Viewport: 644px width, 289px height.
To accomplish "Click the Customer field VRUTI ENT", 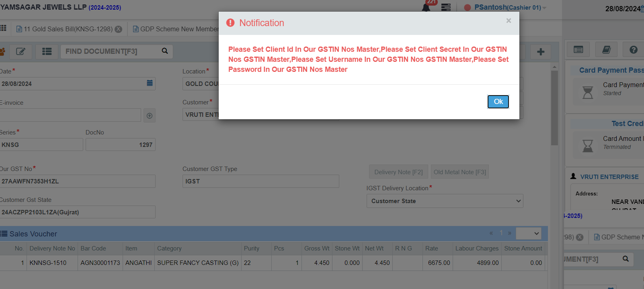I will click(201, 114).
